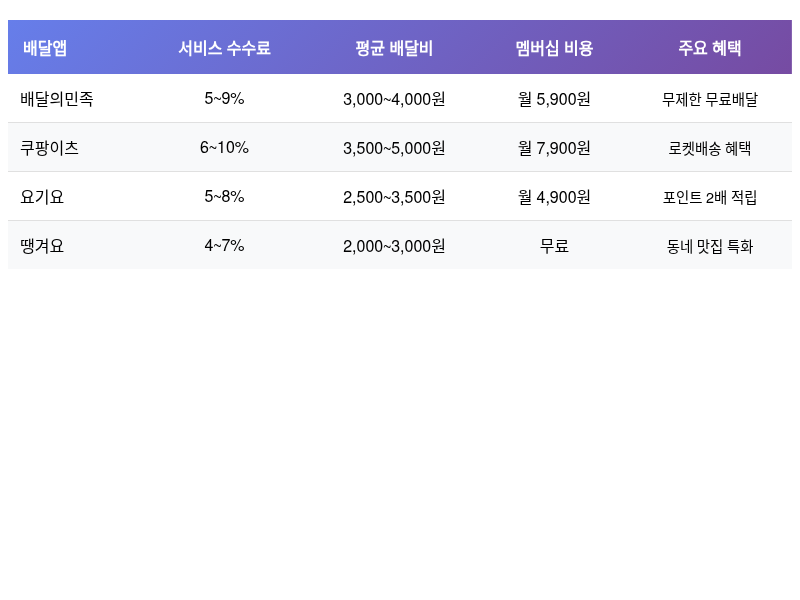Click the 월 7,900원 cell for 쿠팡이츠
800x600 pixels.
(x=553, y=148)
